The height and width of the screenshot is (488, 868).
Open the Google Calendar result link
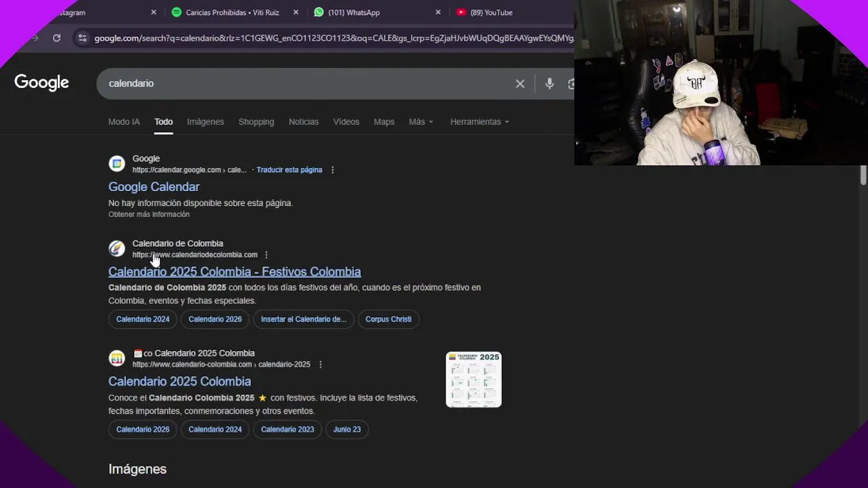[154, 187]
